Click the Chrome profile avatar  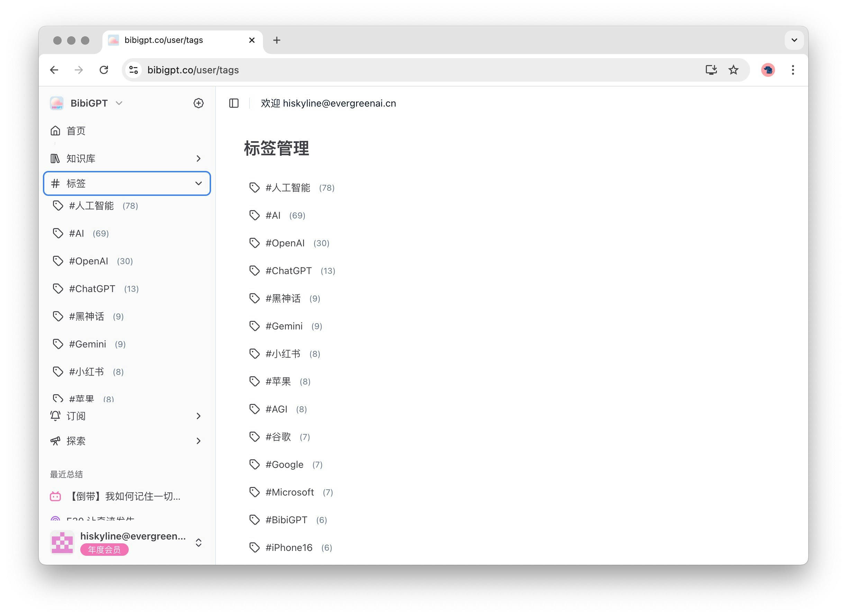tap(768, 70)
